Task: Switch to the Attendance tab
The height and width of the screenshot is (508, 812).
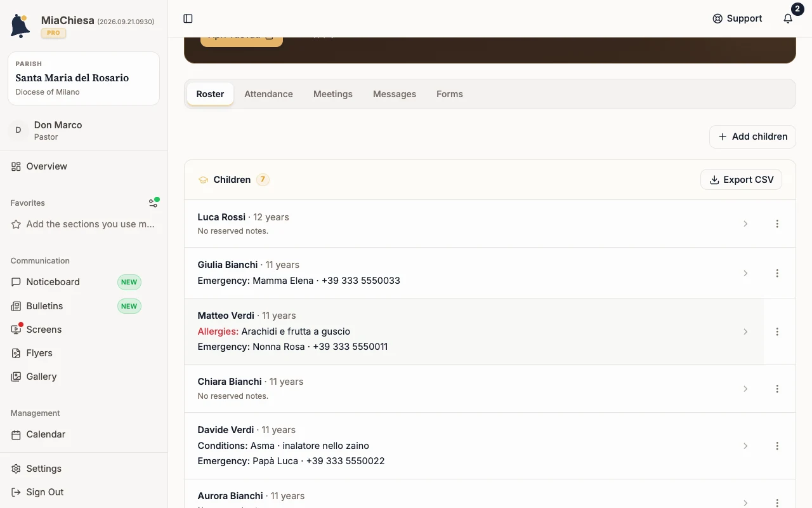Action: coord(269,94)
